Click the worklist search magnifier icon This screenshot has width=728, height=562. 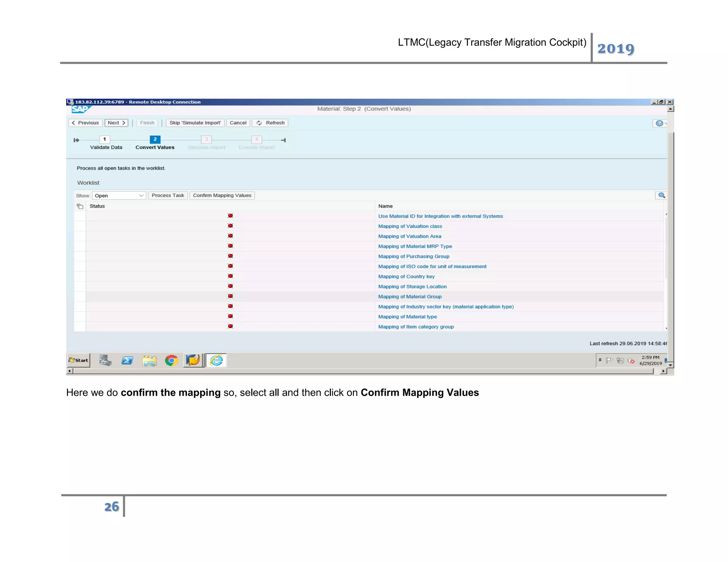coord(661,195)
